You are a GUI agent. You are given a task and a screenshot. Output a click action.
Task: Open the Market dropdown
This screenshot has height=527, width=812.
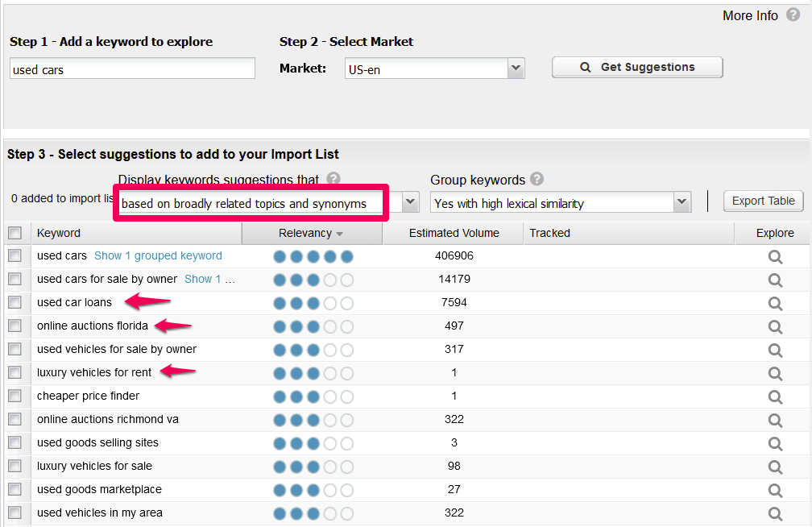(516, 68)
